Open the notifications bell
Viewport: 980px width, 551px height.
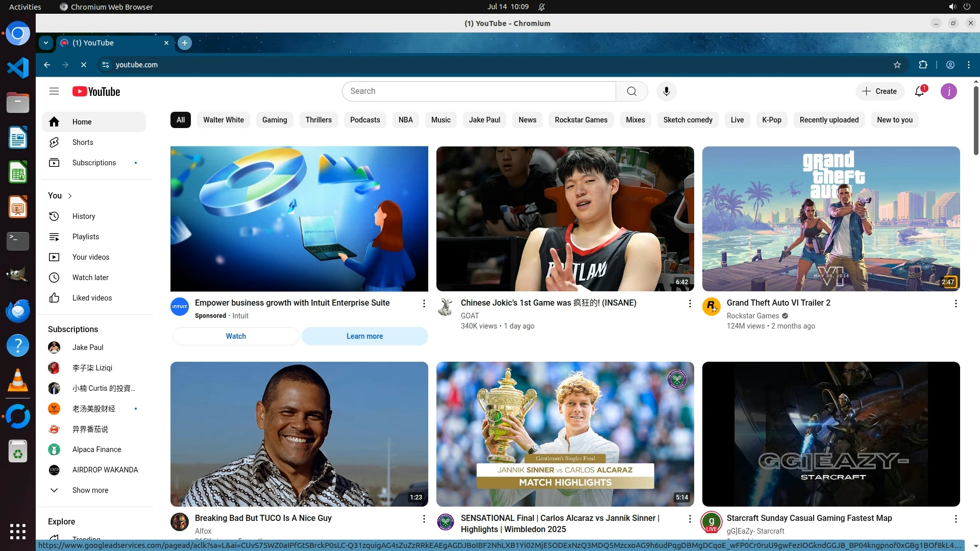920,91
